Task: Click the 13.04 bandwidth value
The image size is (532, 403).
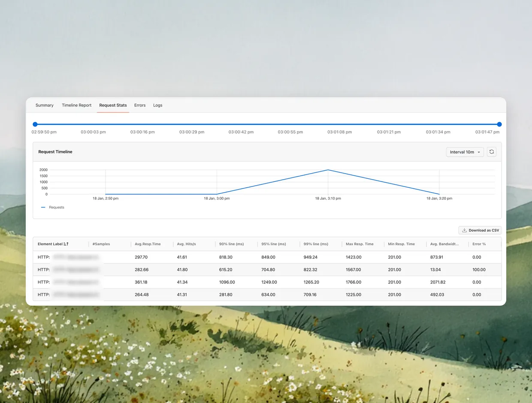Action: pos(435,270)
